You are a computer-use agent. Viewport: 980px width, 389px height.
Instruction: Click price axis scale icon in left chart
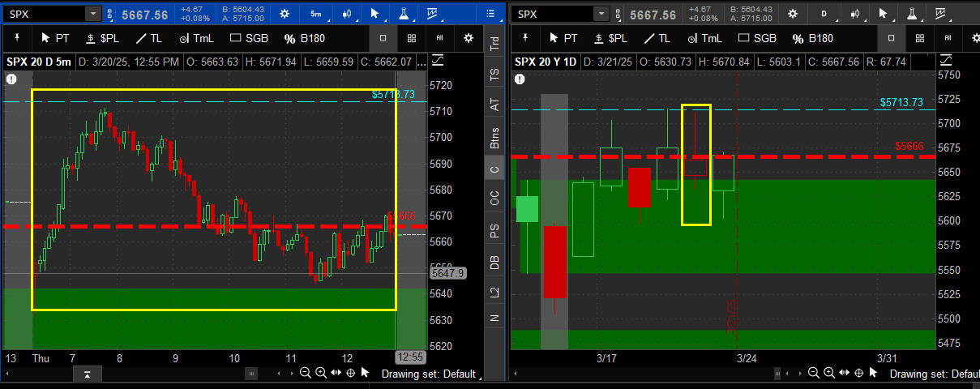[x=438, y=61]
